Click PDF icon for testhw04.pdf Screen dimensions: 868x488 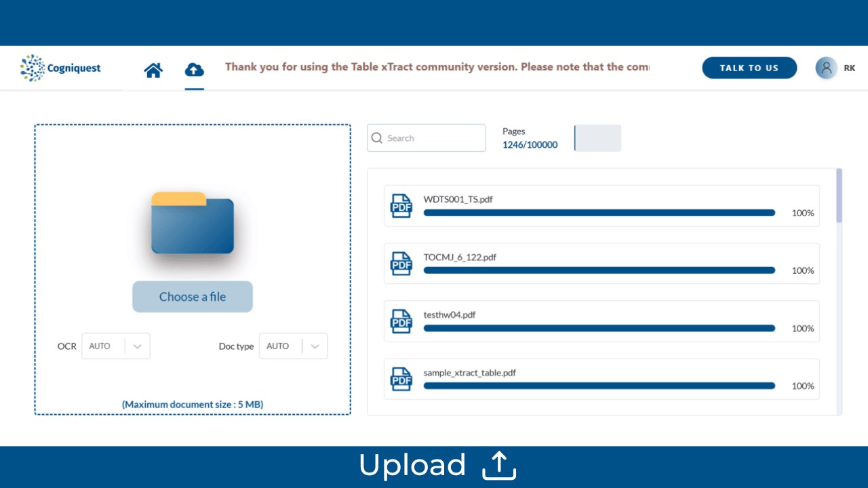(x=401, y=321)
